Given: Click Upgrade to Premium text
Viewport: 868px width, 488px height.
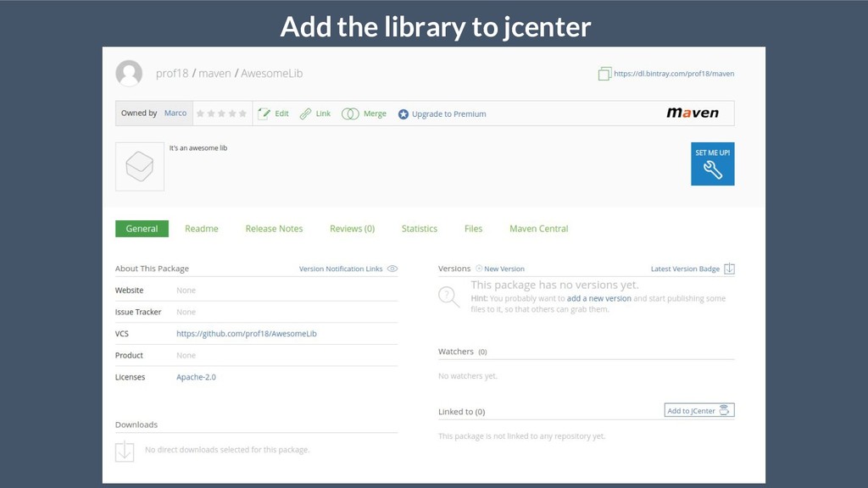Looking at the screenshot, I should 449,114.
